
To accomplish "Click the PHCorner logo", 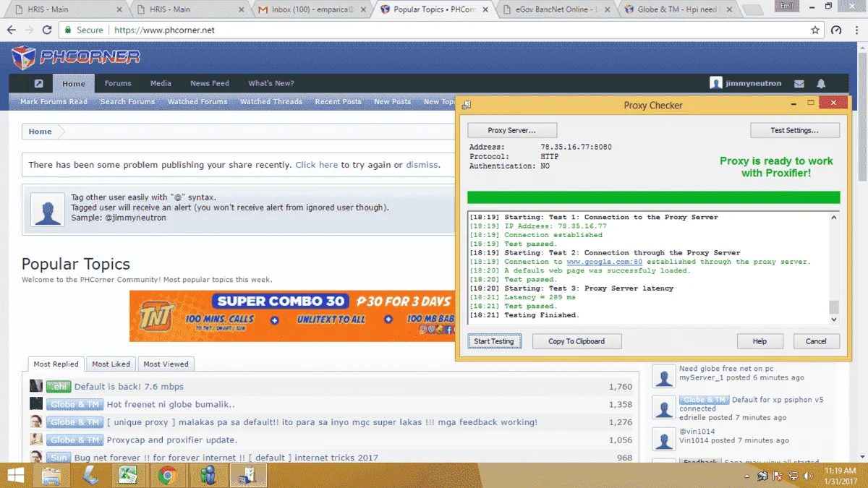I will point(76,57).
